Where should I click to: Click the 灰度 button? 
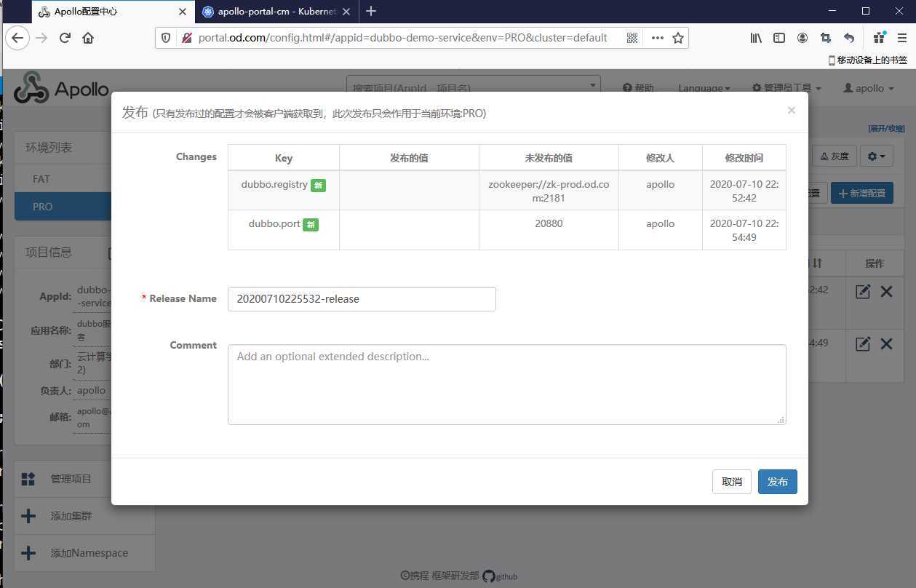(833, 156)
